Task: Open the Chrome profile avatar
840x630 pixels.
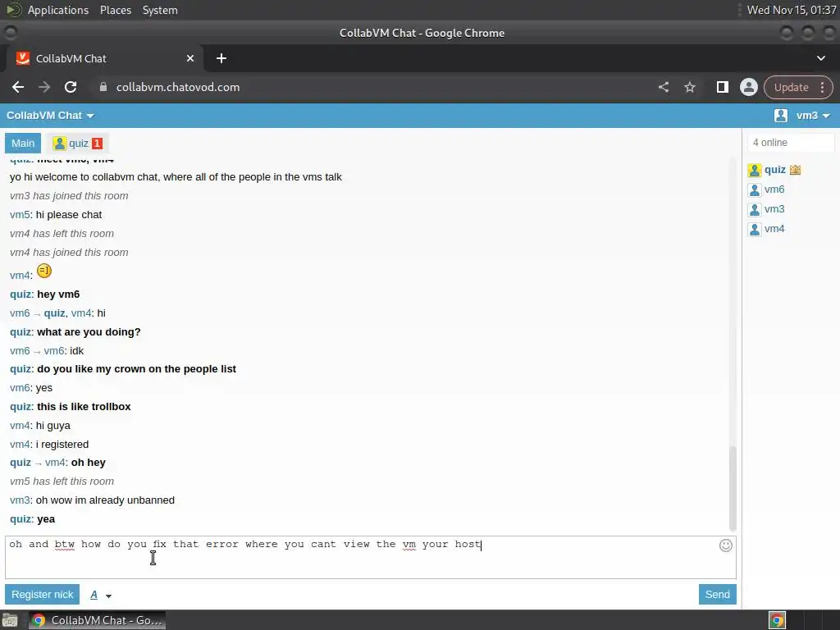Action: pos(748,87)
